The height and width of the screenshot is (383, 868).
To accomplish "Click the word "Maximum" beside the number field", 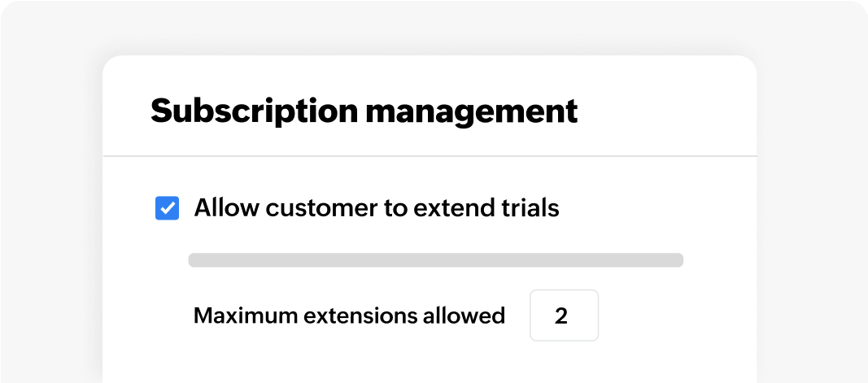I will 232,316.
